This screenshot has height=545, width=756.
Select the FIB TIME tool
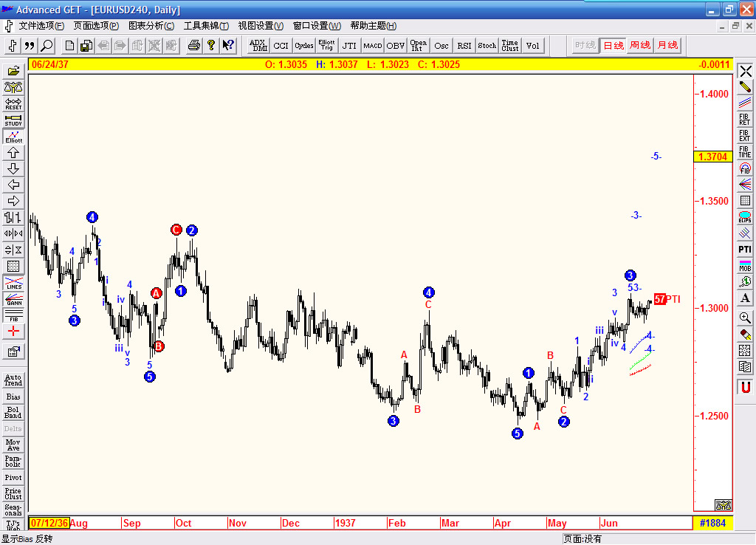[x=745, y=152]
